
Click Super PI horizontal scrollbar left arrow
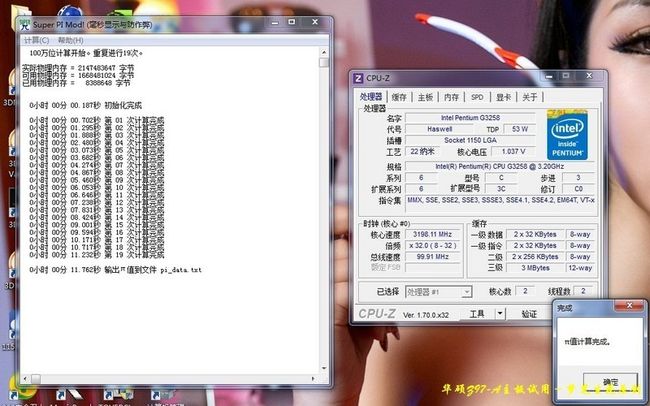point(25,379)
